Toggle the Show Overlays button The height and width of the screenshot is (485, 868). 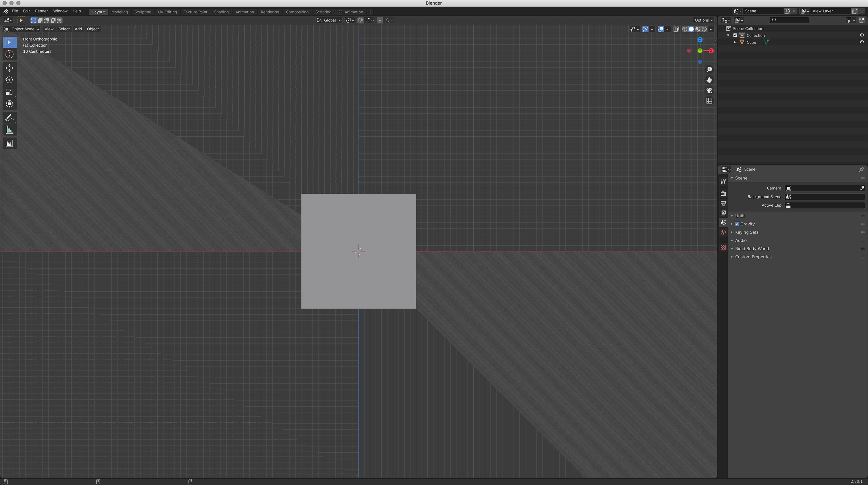point(661,29)
